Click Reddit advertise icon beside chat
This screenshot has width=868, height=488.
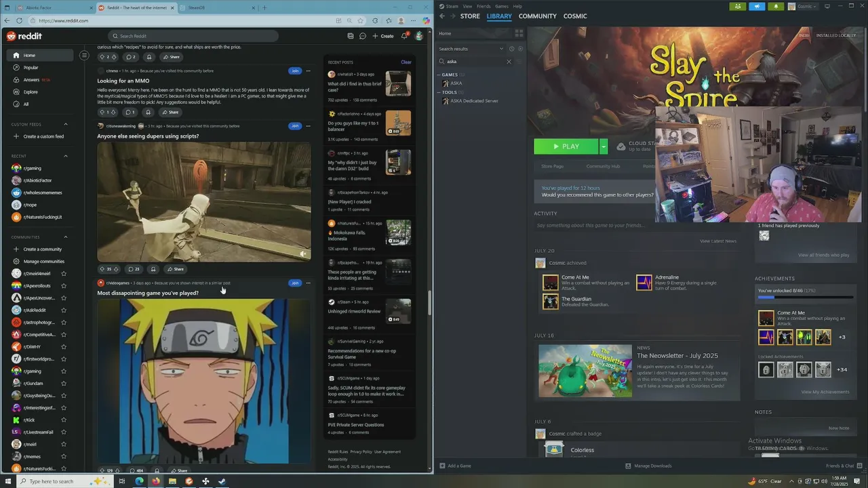pos(351,36)
